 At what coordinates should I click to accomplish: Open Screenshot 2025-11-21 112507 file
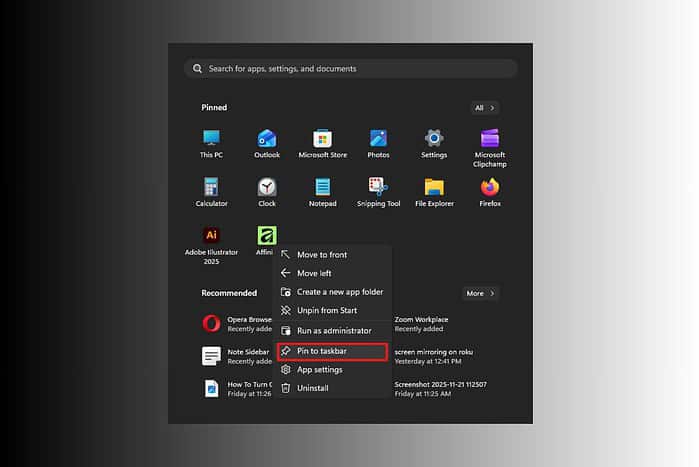[x=440, y=389]
